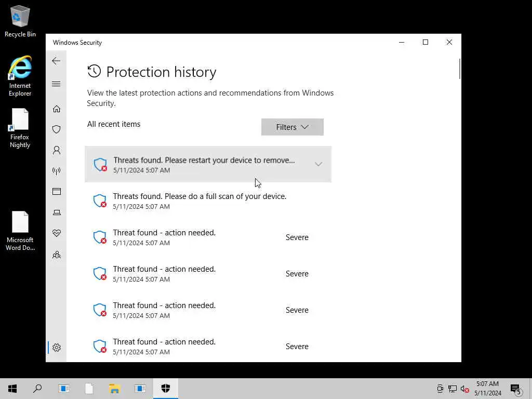Open the first Severe 'Threat found' item

pyautogui.click(x=199, y=237)
